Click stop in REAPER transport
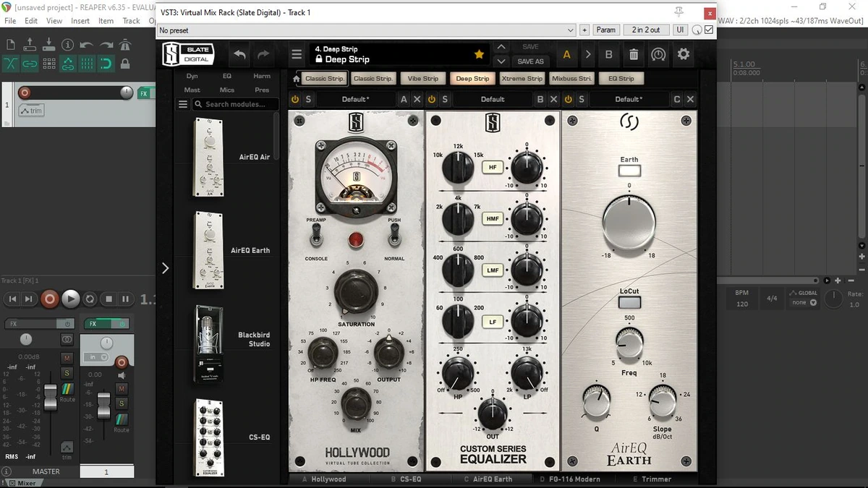 109,299
